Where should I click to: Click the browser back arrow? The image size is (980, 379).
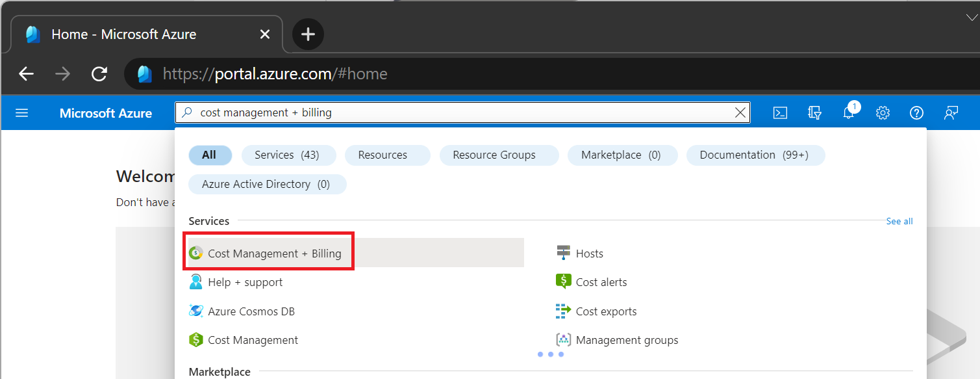pyautogui.click(x=26, y=73)
